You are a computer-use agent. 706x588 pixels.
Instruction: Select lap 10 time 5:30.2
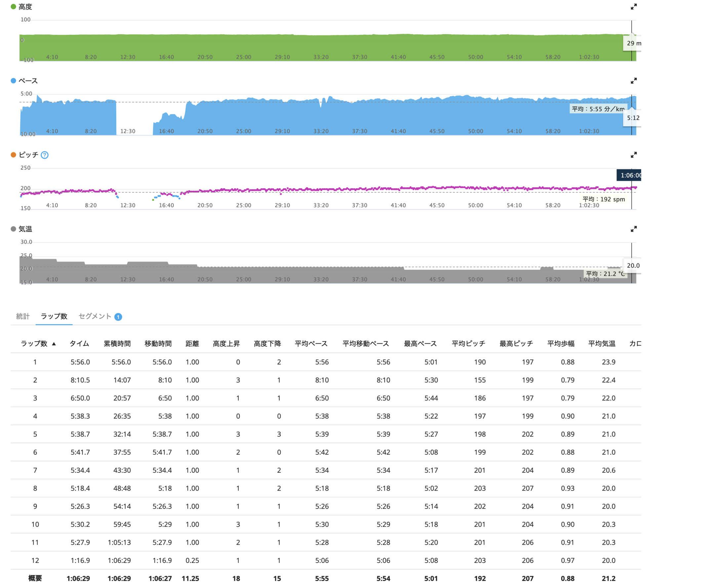point(80,525)
